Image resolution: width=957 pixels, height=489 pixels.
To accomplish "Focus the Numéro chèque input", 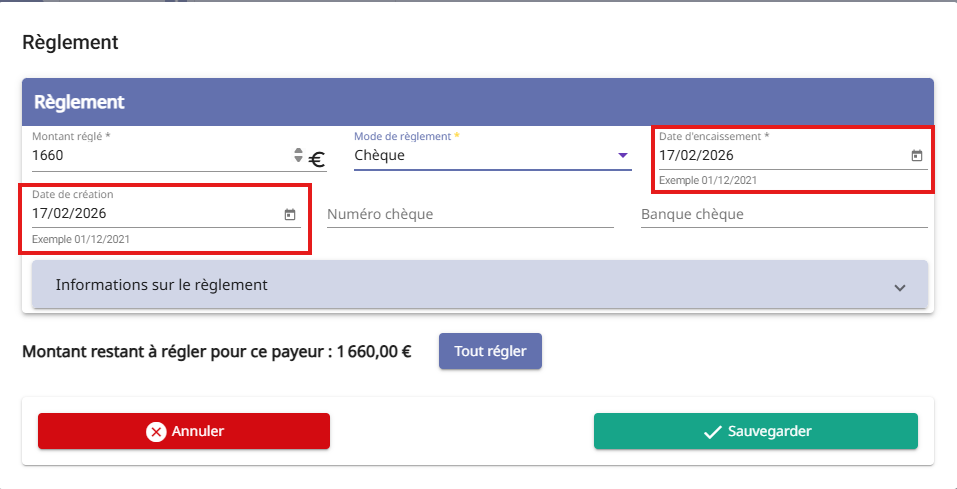I will pos(470,214).
